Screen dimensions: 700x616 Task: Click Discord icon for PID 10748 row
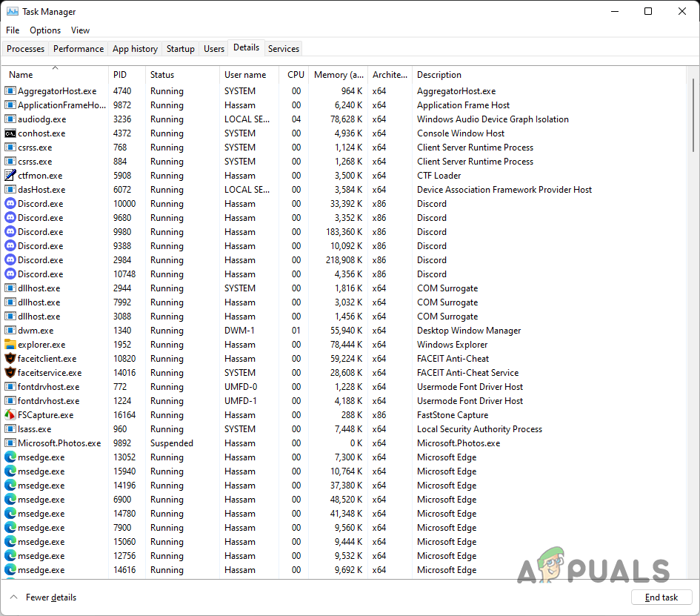pyautogui.click(x=10, y=274)
